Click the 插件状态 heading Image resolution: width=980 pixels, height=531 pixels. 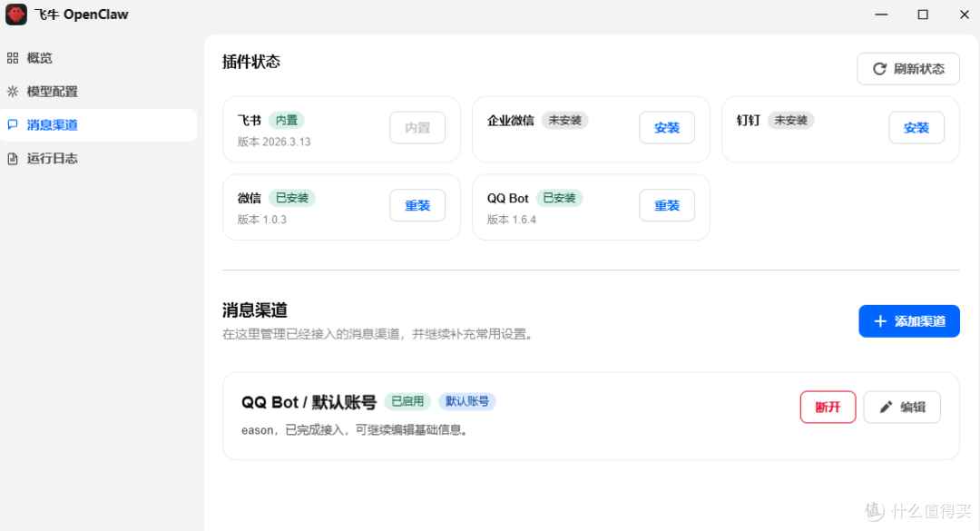pyautogui.click(x=251, y=62)
